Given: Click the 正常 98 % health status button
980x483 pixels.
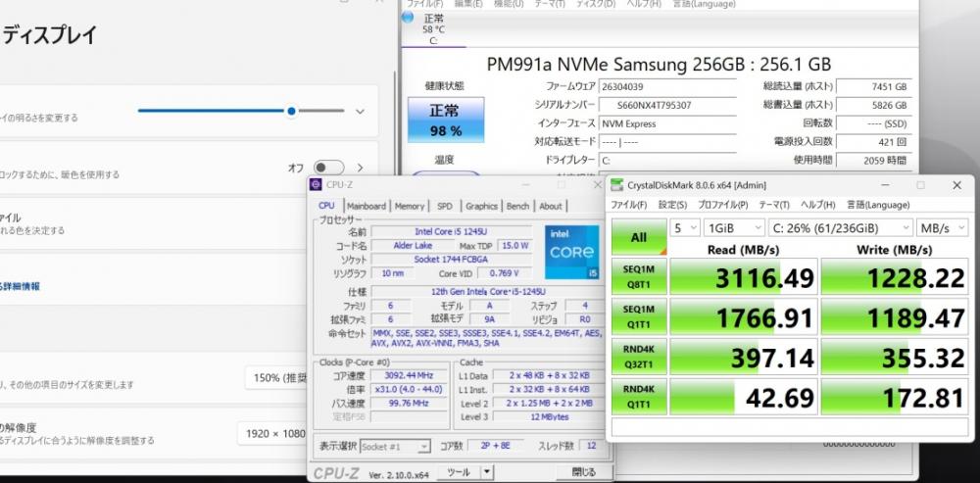Looking at the screenshot, I should pyautogui.click(x=446, y=121).
